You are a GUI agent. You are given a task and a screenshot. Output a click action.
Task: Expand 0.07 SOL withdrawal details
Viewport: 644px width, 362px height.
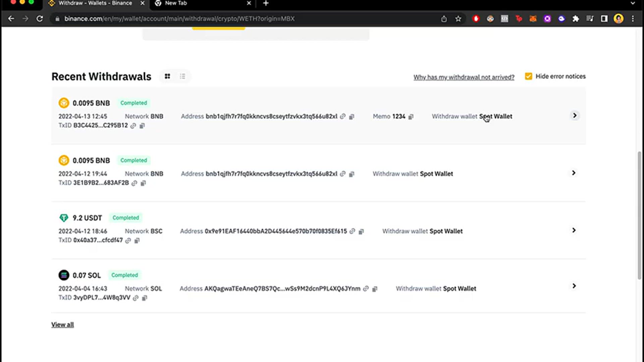tap(574, 286)
